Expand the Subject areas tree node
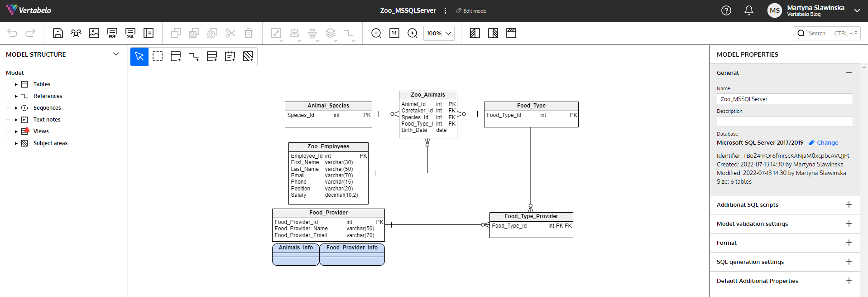This screenshot has height=297, width=868. tap(16, 143)
